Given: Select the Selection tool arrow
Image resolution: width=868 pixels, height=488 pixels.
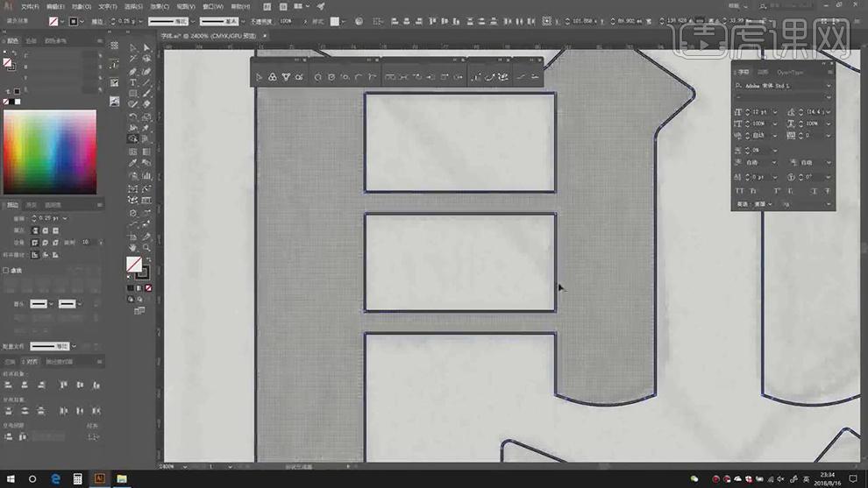Looking at the screenshot, I should click(x=133, y=47).
